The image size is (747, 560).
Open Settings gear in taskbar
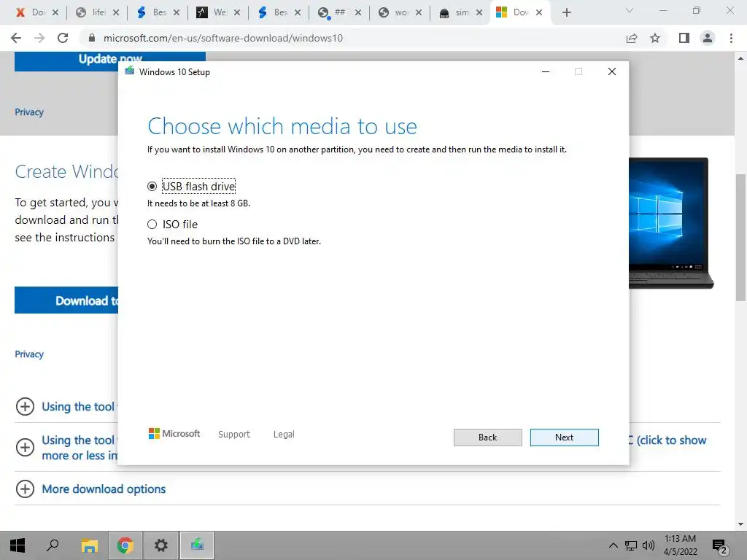point(161,545)
